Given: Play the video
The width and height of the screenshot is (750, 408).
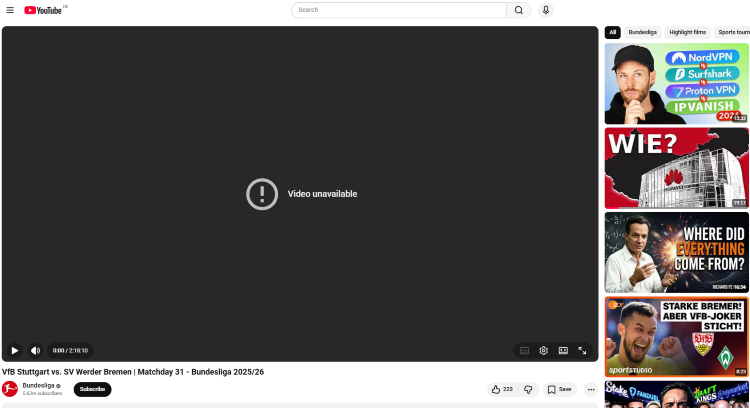Looking at the screenshot, I should (x=14, y=351).
